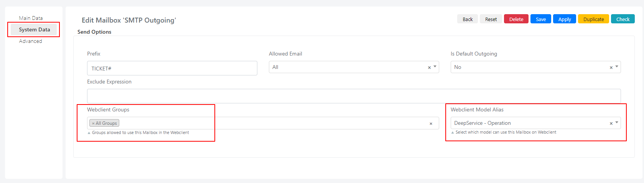
Task: Expand the Is Default Outgoing dropdown
Action: point(617,67)
